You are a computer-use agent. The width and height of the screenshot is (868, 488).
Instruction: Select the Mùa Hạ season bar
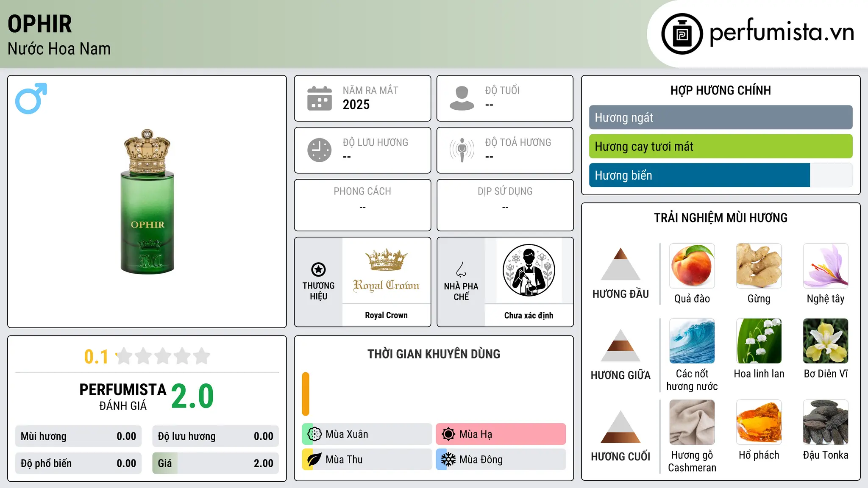(x=501, y=434)
